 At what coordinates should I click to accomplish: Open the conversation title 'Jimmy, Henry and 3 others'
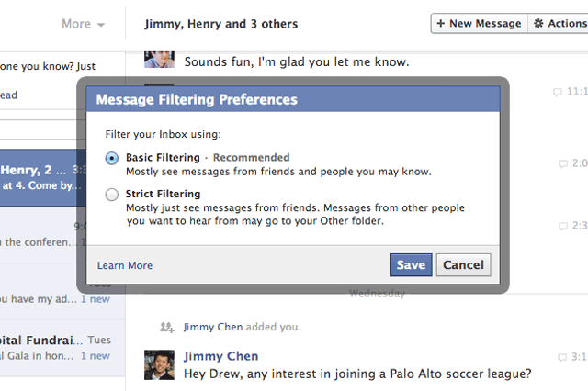point(220,24)
